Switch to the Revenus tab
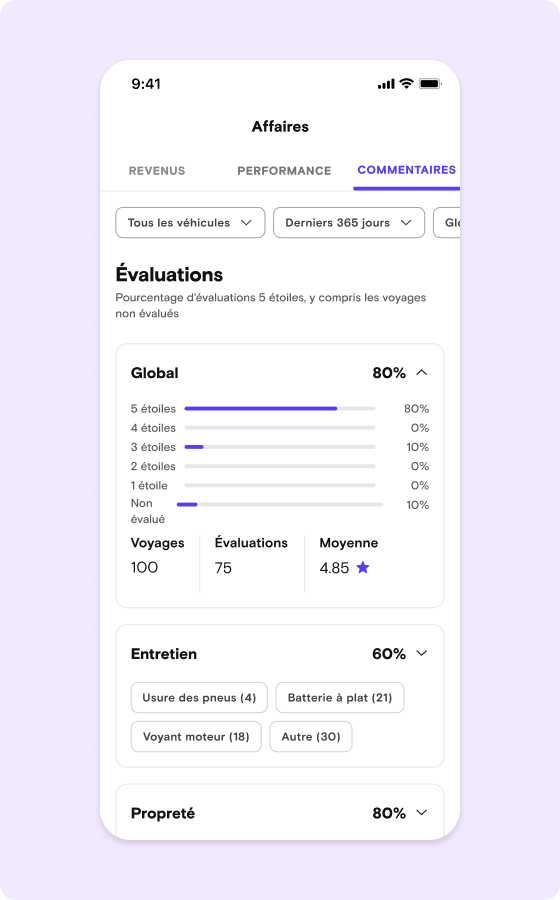The image size is (560, 900). [157, 170]
